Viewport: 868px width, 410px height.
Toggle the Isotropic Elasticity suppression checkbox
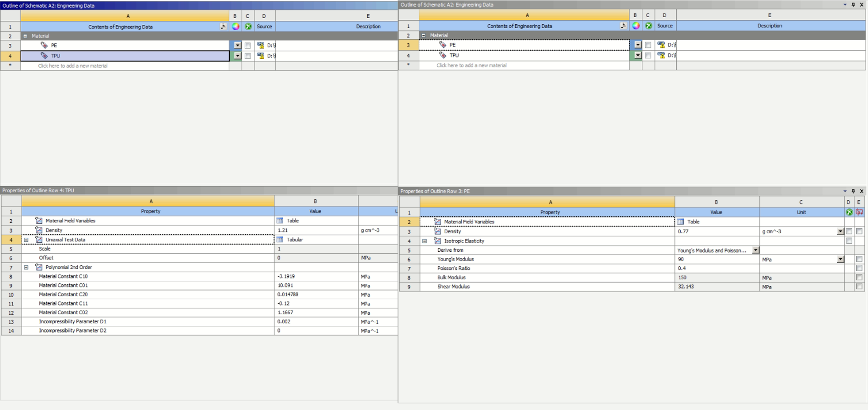(849, 241)
